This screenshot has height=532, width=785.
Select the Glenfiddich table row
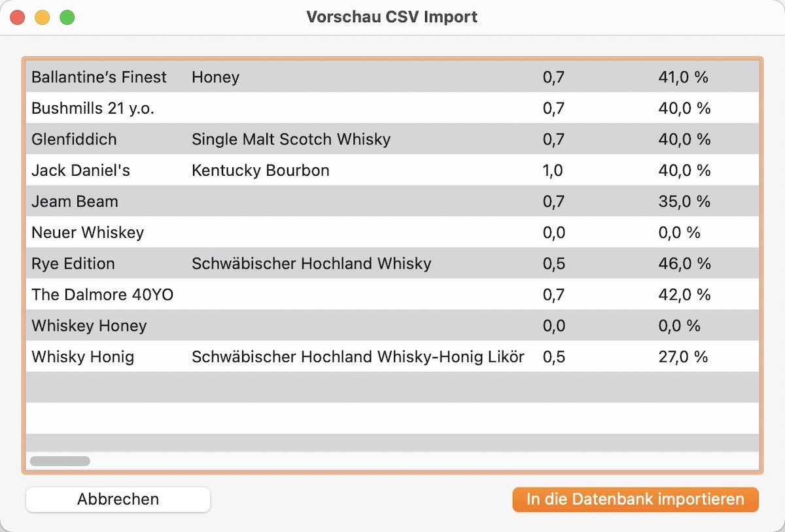tap(392, 139)
